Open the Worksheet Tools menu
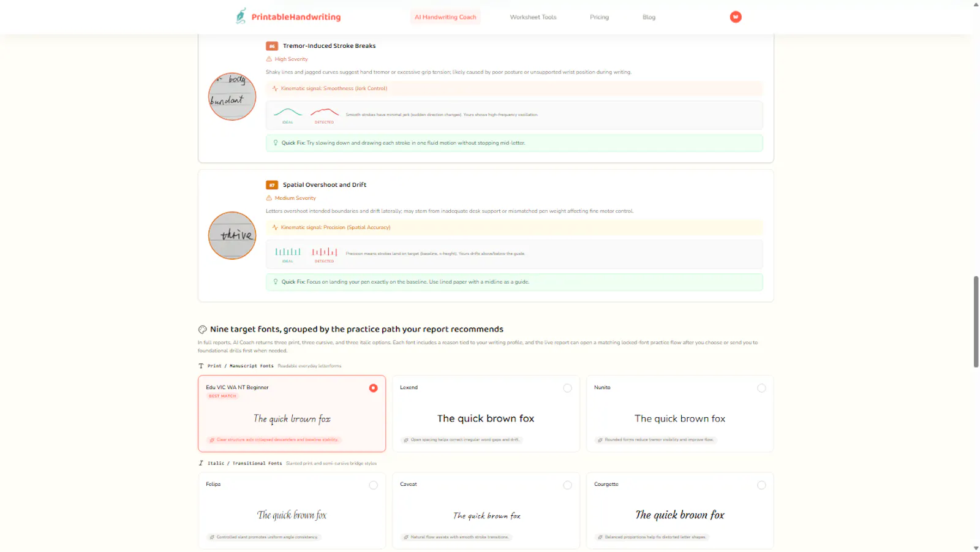Viewport: 980px width, 552px height. point(533,17)
